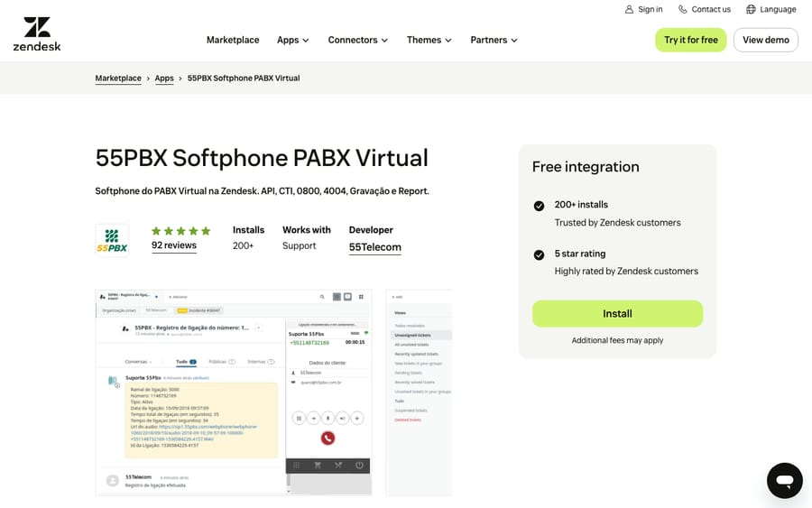Click the Contact us phone icon
This screenshot has width=812, height=508.
tap(683, 9)
